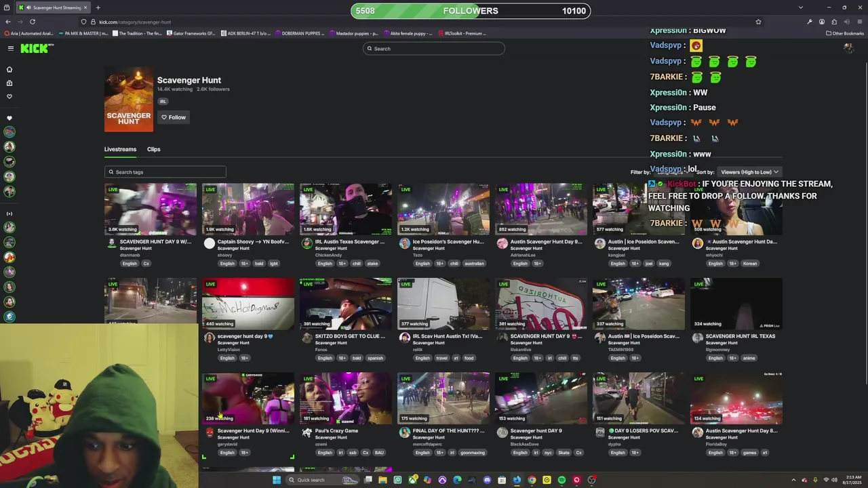
Task: Click ChickenAndy streamer avatar
Action: pos(307,243)
